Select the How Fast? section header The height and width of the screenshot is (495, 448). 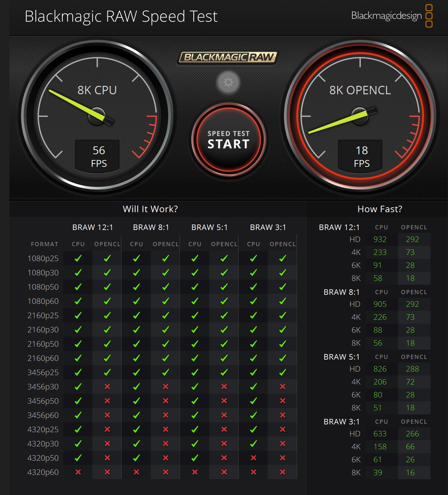380,209
